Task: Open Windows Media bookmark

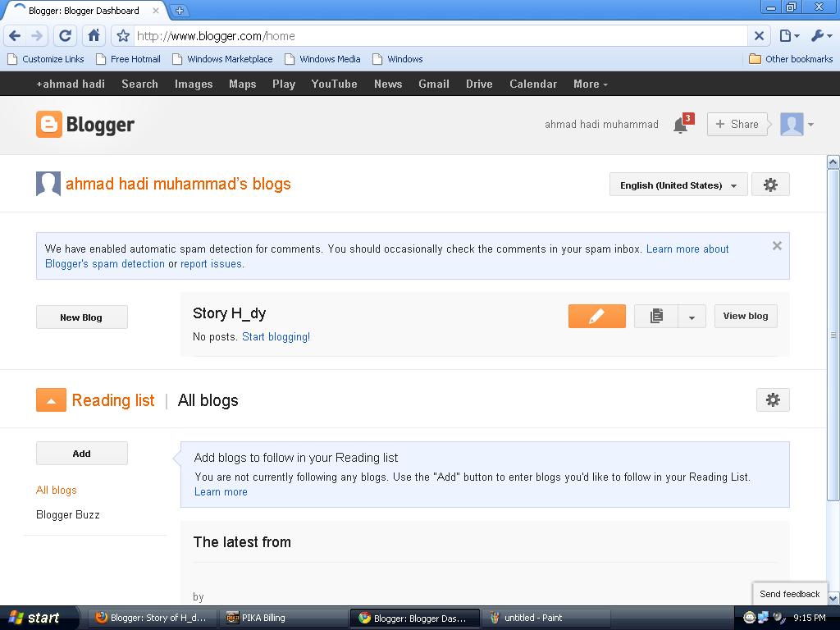Action: point(322,59)
